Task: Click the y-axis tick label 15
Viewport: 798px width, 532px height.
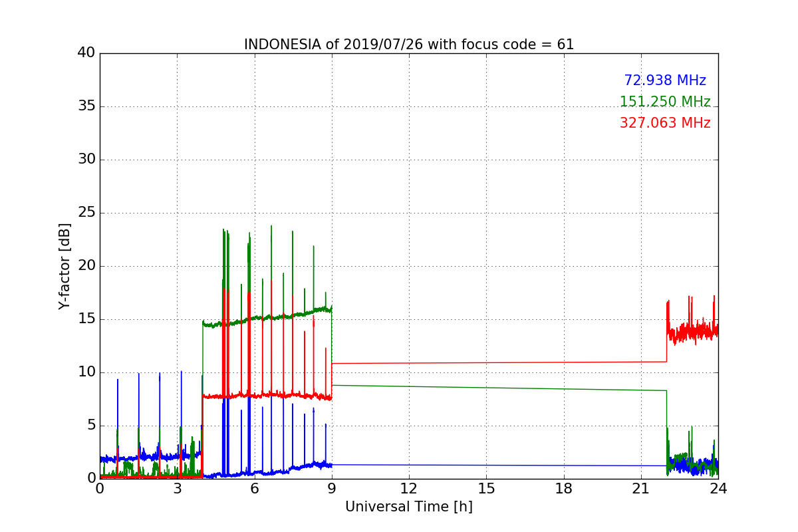Action: pyautogui.click(x=86, y=319)
